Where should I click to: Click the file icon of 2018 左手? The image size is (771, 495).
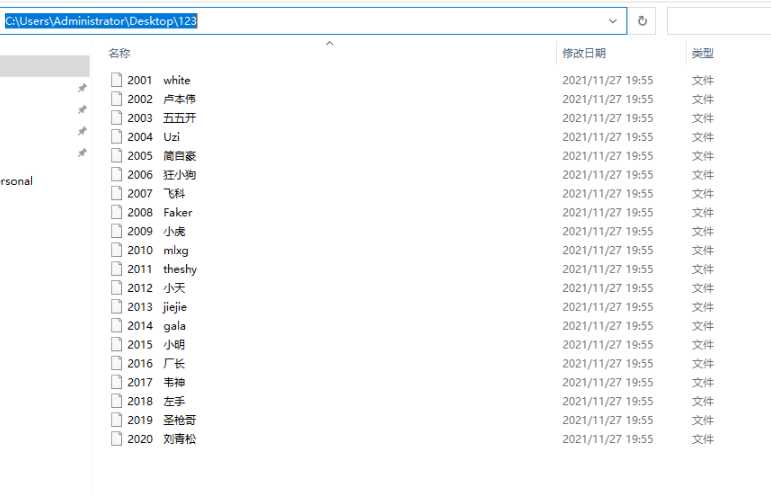[117, 401]
